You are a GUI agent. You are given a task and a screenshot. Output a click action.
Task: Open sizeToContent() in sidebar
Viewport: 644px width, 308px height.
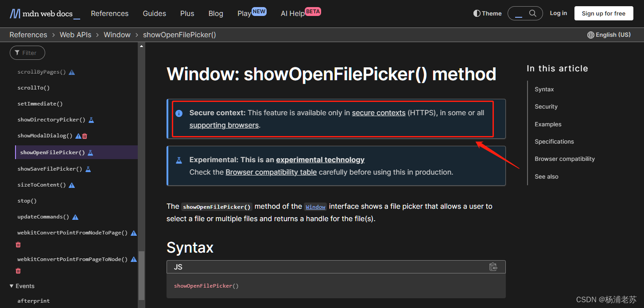point(42,185)
